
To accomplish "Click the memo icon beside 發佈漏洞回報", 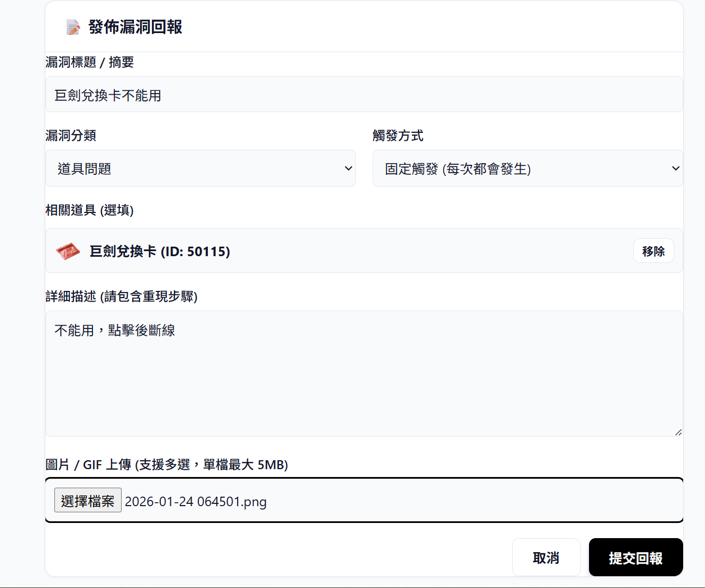I will tap(73, 27).
